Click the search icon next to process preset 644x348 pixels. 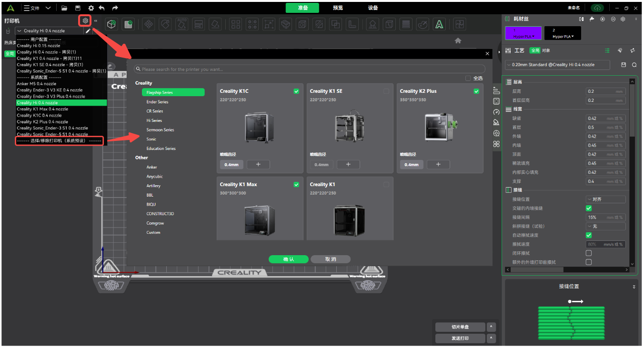634,65
